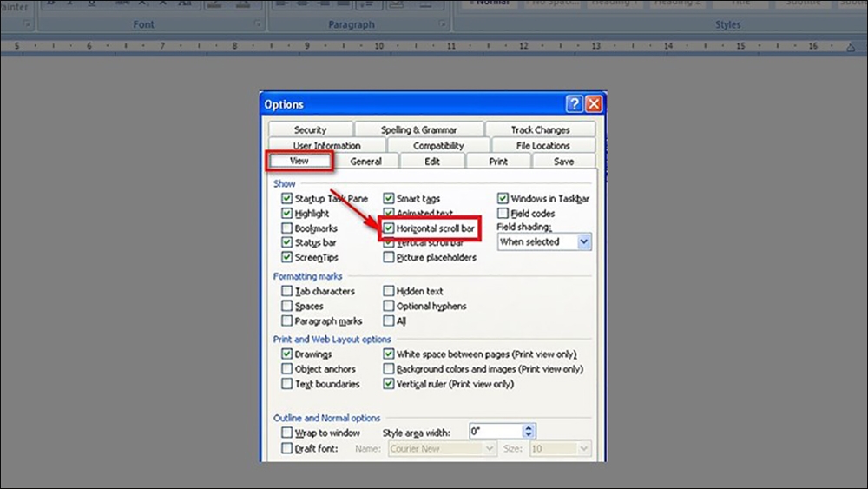
Task: Open the Compatibility tab
Action: click(438, 146)
